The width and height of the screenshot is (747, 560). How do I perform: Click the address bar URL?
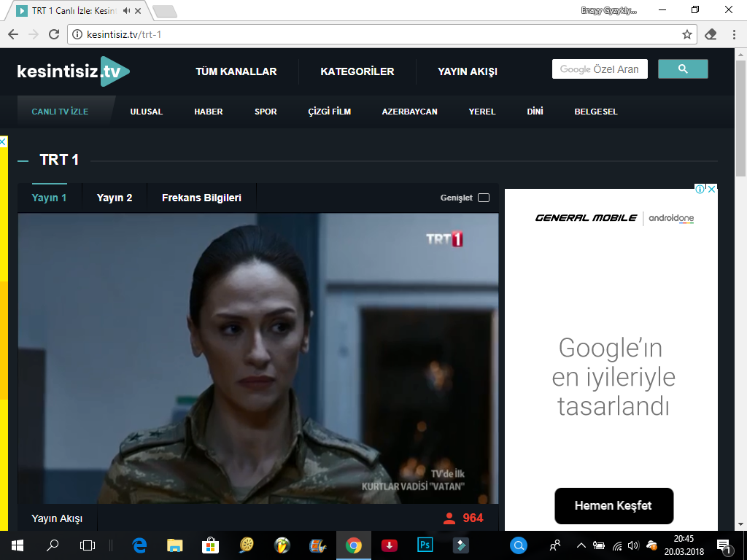(x=124, y=34)
